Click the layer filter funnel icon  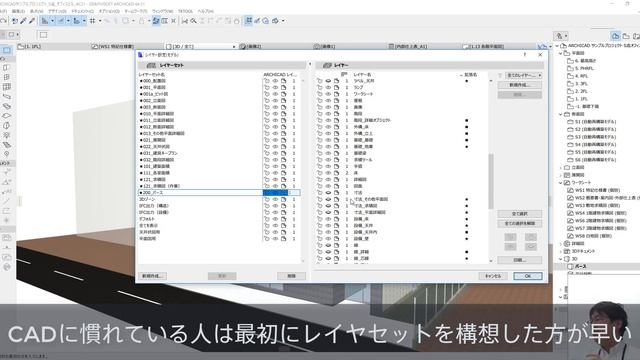coord(500,76)
